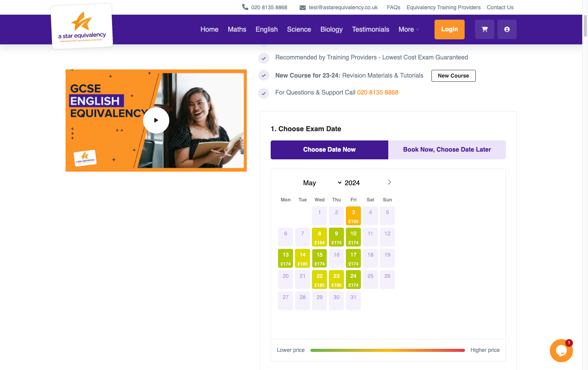Expand the More menu
Image resolution: width=588 pixels, height=370 pixels.
pyautogui.click(x=409, y=29)
